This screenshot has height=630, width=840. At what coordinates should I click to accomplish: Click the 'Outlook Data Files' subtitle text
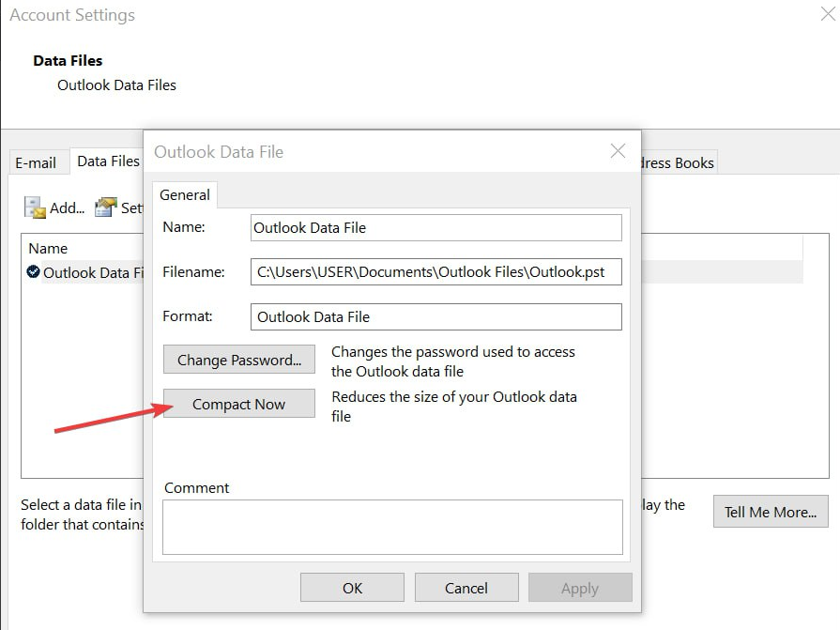(116, 85)
